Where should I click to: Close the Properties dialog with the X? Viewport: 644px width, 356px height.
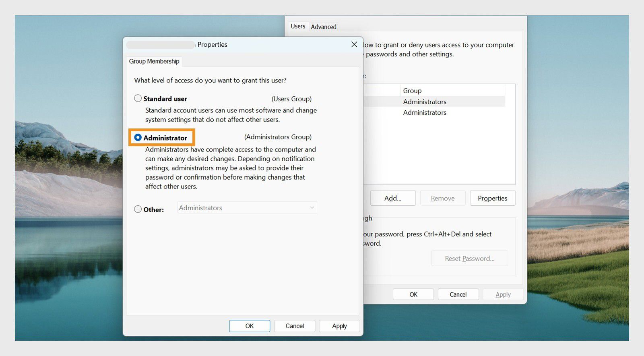(354, 44)
